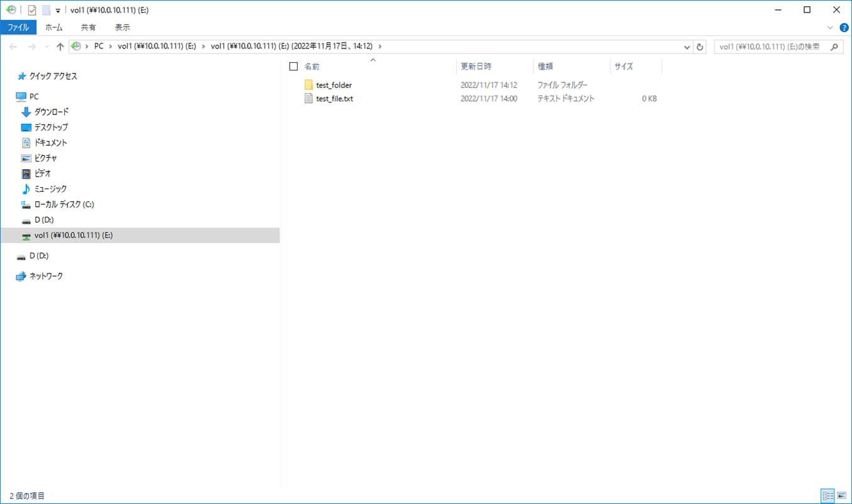Viewport: 852px width, 504px height.
Task: Open the address bar history dropdown
Action: (687, 47)
